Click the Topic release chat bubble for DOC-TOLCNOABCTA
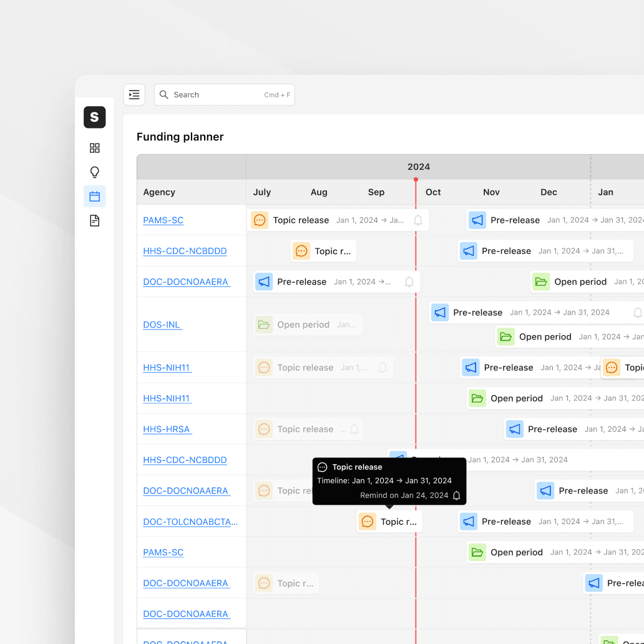644x644 pixels. (x=367, y=521)
